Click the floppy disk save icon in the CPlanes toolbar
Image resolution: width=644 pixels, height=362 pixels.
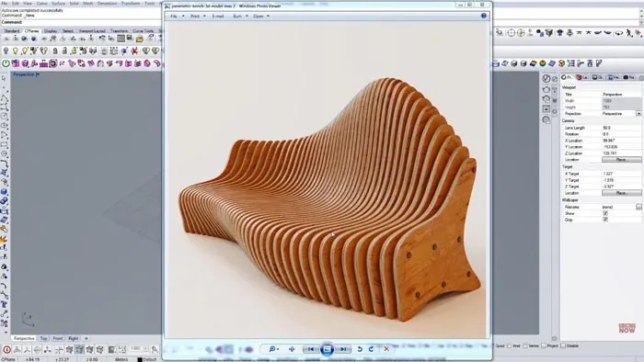(x=130, y=38)
